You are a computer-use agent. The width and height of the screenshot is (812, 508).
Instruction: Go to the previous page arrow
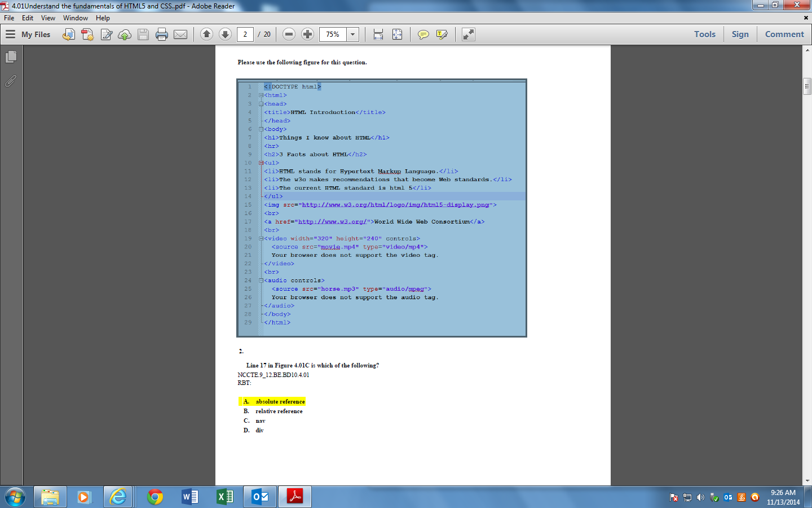pos(206,34)
